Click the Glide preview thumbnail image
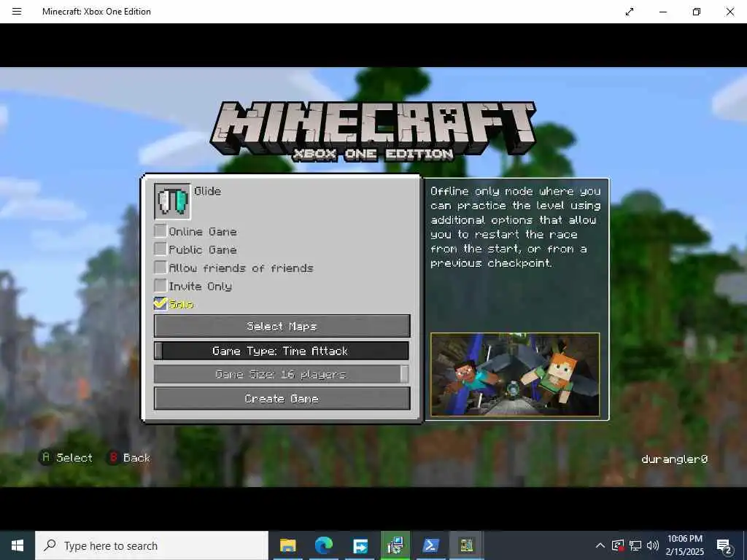This screenshot has width=747, height=560. (x=515, y=374)
